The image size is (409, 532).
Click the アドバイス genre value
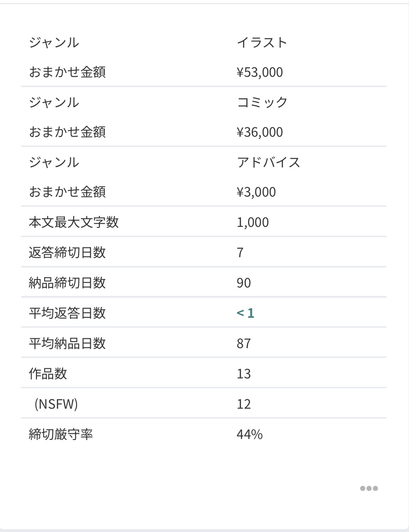269,162
